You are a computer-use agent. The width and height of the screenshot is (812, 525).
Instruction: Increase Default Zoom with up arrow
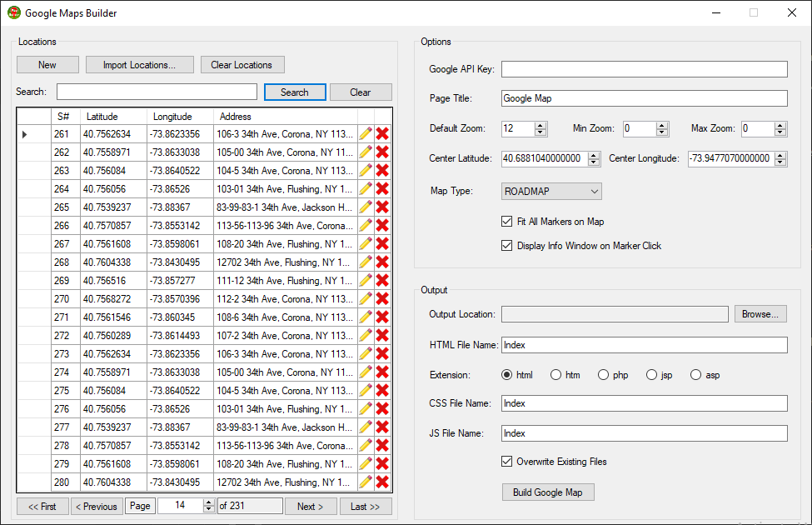541,126
